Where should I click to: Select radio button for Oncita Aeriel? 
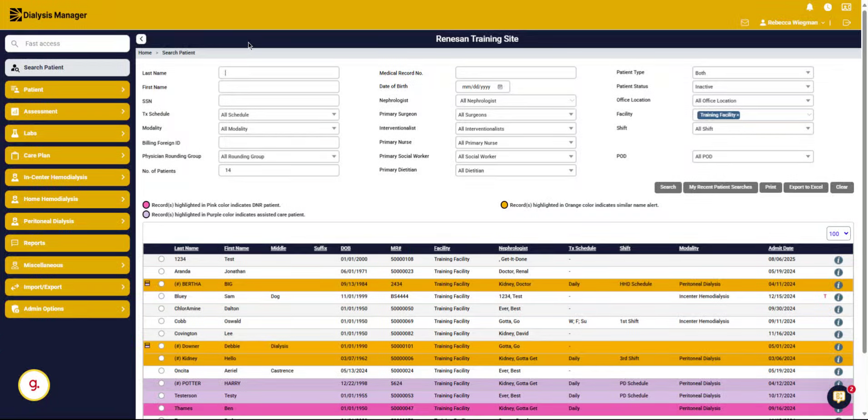click(161, 370)
